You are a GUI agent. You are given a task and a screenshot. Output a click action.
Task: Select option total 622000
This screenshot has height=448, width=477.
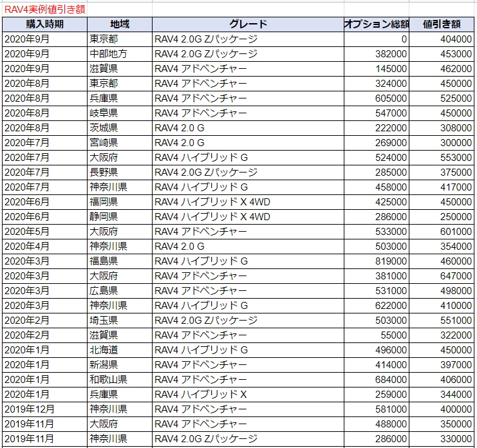tap(377, 306)
